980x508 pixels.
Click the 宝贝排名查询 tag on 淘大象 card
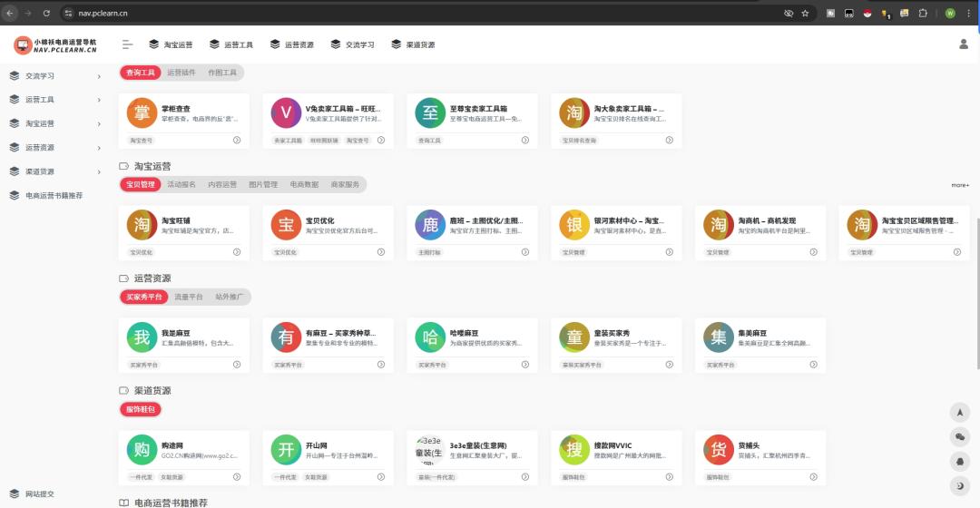pos(579,140)
